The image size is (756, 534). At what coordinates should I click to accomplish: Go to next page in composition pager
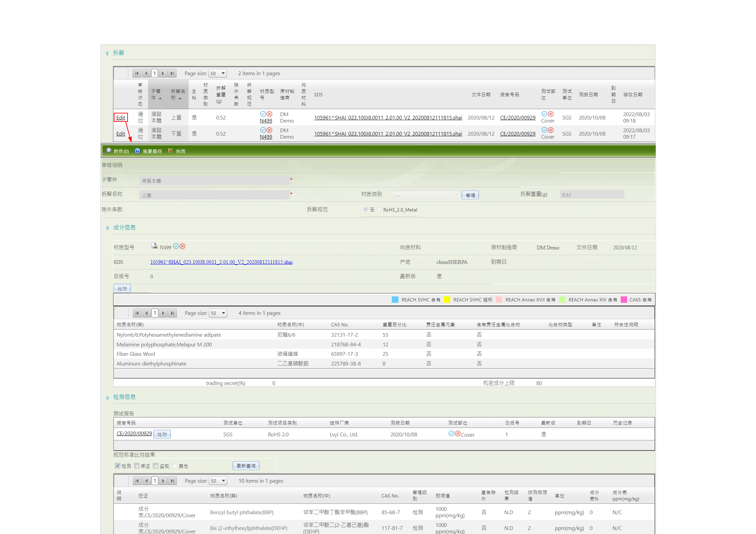163,313
